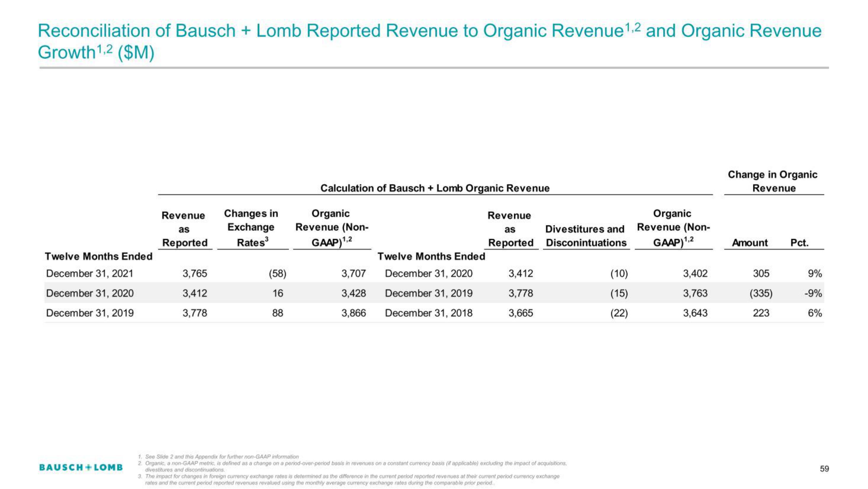This screenshot has width=868, height=489.
Task: Click footnote 3 on foreign currency exchange rates
Action: [349, 480]
